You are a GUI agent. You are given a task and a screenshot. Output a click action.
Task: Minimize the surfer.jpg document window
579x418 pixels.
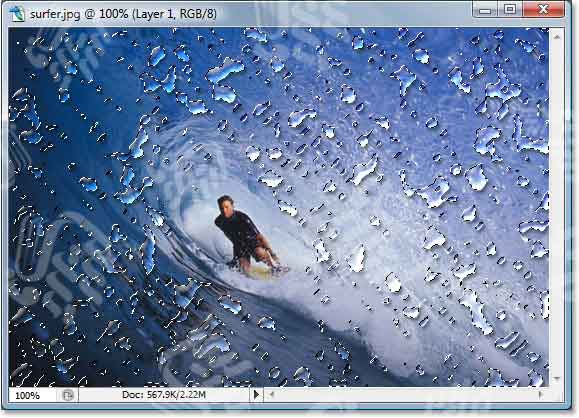[x=484, y=10]
